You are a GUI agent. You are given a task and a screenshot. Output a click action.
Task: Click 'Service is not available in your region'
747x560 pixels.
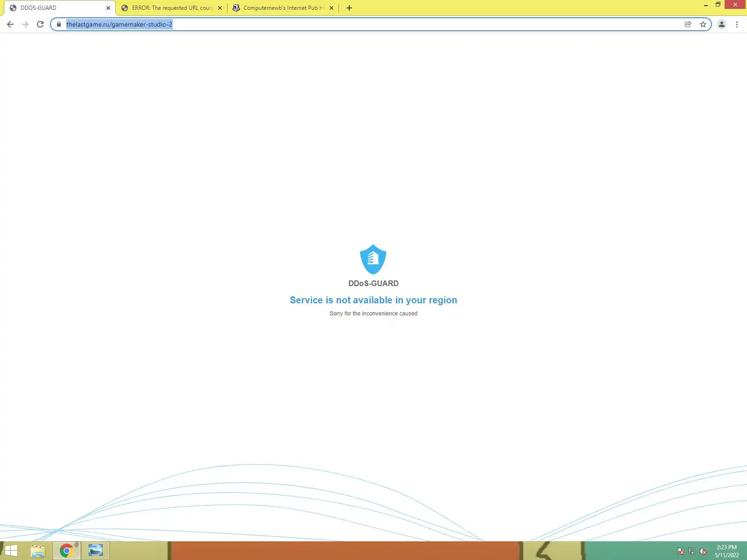coord(373,300)
